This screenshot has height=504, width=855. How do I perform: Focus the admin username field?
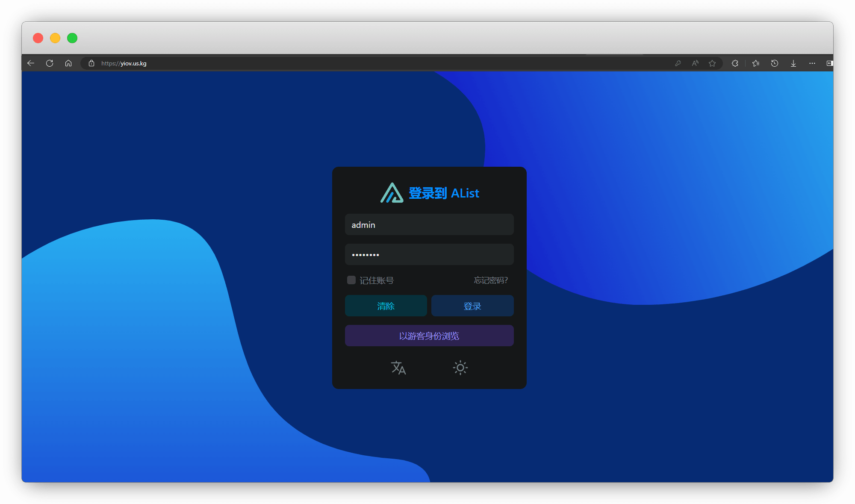click(429, 225)
